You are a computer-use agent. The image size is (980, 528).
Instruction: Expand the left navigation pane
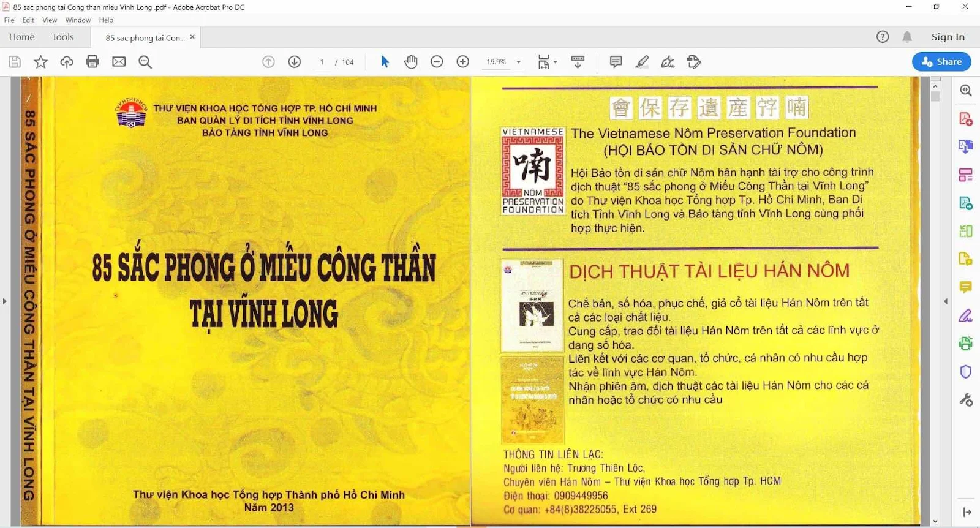pyautogui.click(x=5, y=301)
